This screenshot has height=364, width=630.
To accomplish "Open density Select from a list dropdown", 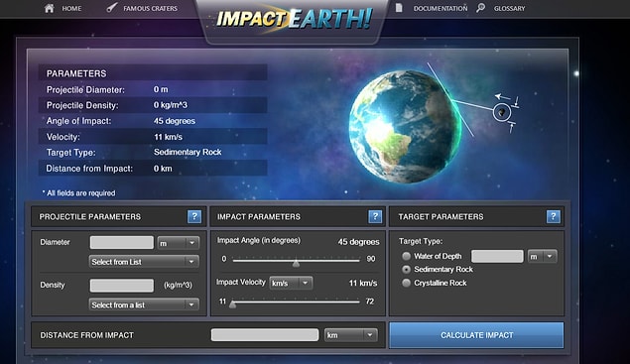I will pyautogui.click(x=144, y=304).
